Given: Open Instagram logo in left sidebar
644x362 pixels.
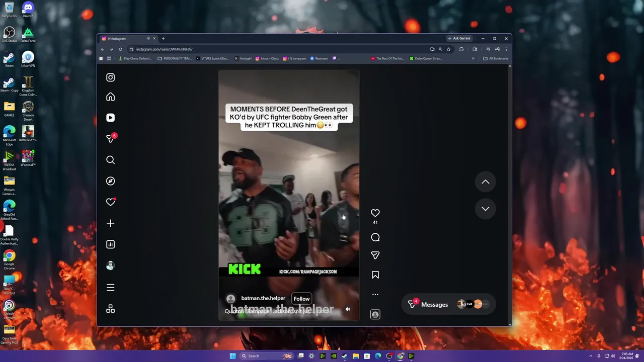Looking at the screenshot, I should coord(111,77).
